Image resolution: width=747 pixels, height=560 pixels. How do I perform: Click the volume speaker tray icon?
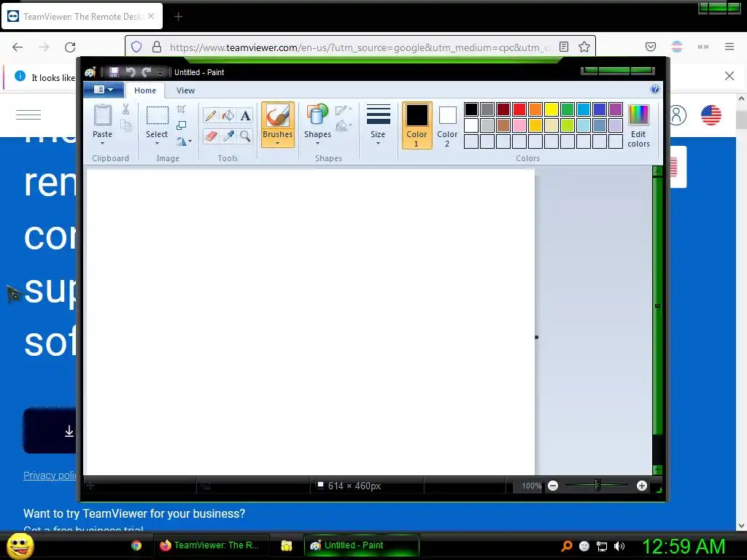pos(619,546)
